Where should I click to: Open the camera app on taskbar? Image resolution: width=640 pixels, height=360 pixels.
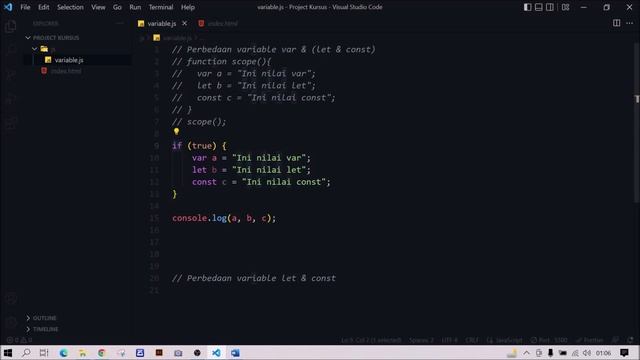[178, 353]
